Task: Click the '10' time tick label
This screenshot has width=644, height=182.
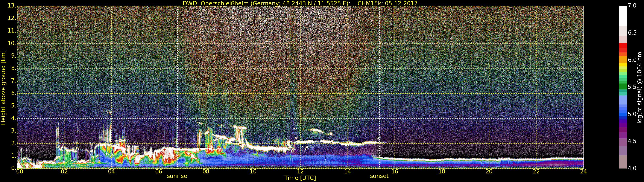Action: (x=253, y=172)
